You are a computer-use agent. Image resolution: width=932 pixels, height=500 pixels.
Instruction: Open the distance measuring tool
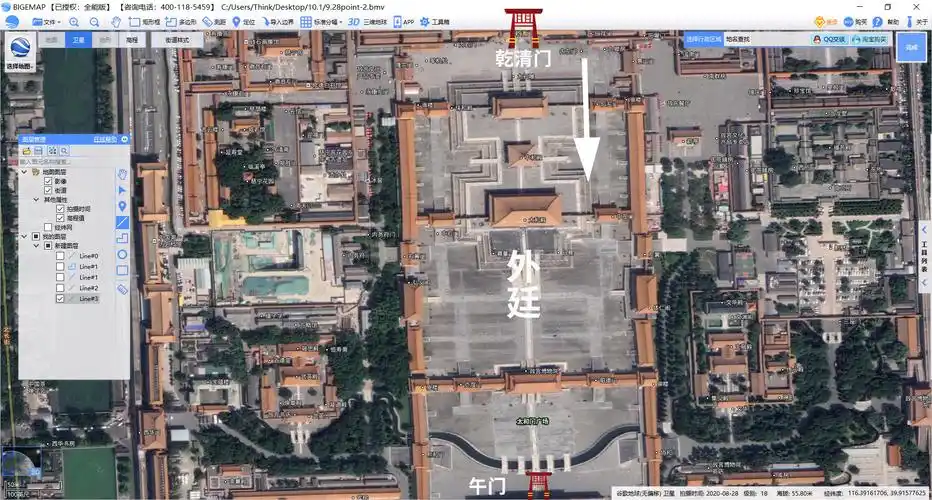(212, 21)
